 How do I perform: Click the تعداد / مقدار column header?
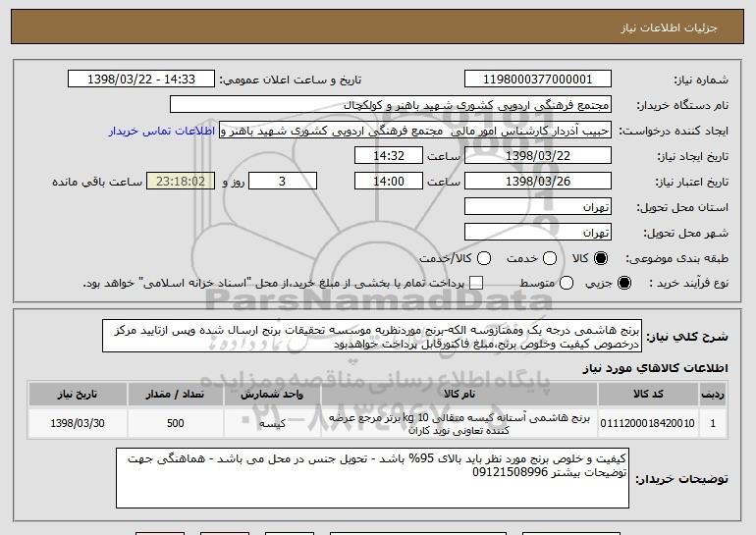click(x=176, y=395)
